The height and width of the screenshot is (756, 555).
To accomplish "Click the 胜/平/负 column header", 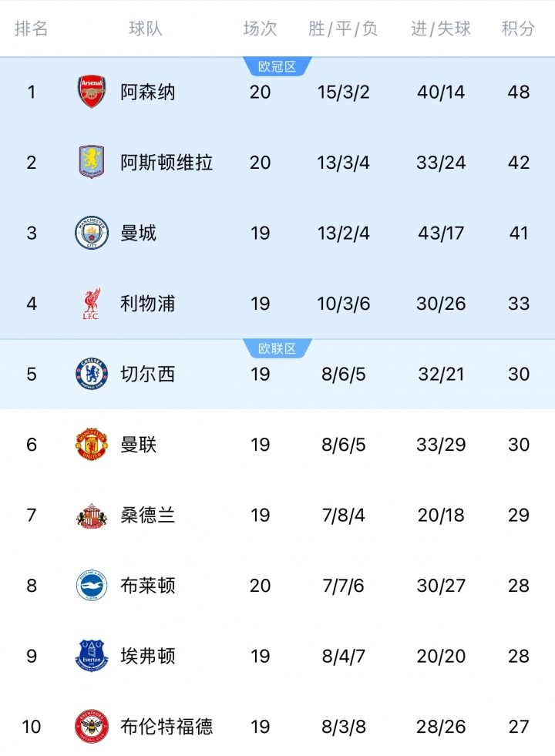I will click(x=343, y=29).
